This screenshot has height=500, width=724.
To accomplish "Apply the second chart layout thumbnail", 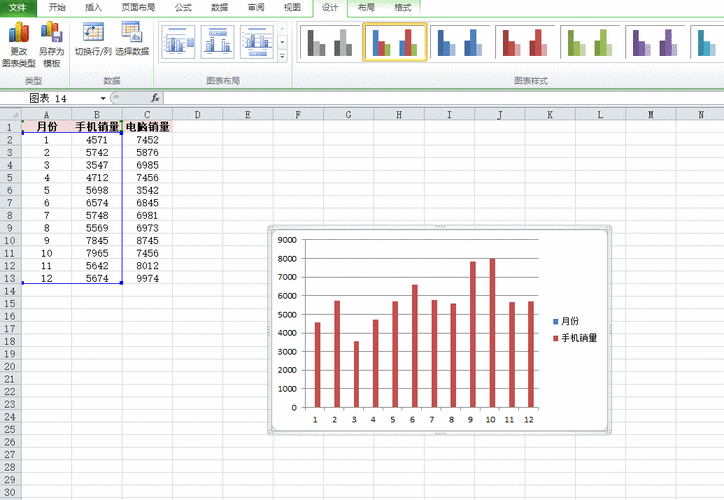I will pyautogui.click(x=217, y=43).
